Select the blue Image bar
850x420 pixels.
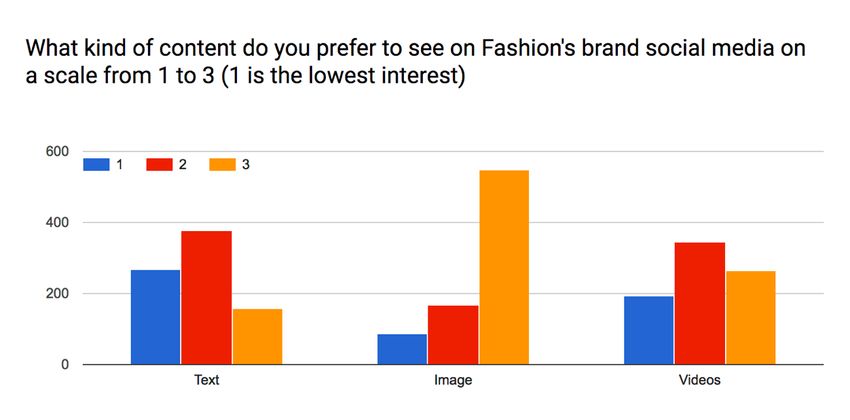point(402,349)
